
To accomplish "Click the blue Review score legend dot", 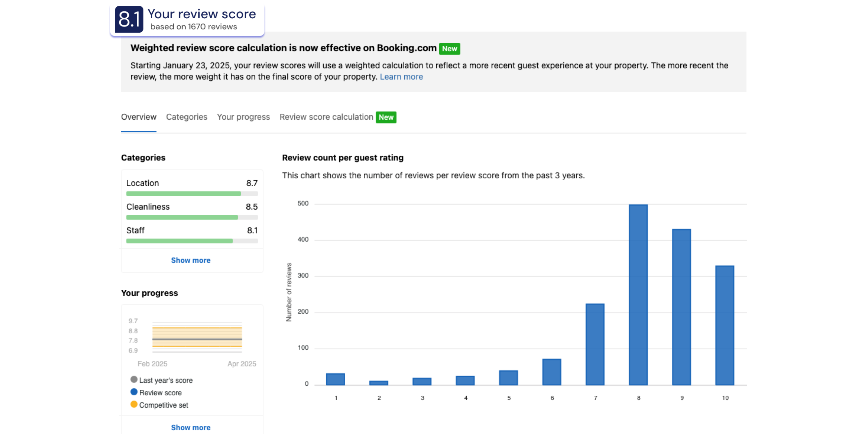I will click(x=134, y=392).
